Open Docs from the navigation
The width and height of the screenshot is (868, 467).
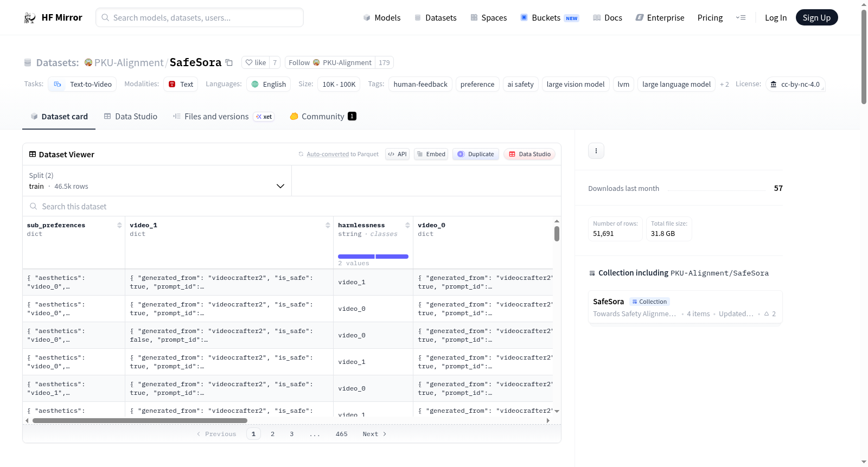click(x=608, y=18)
